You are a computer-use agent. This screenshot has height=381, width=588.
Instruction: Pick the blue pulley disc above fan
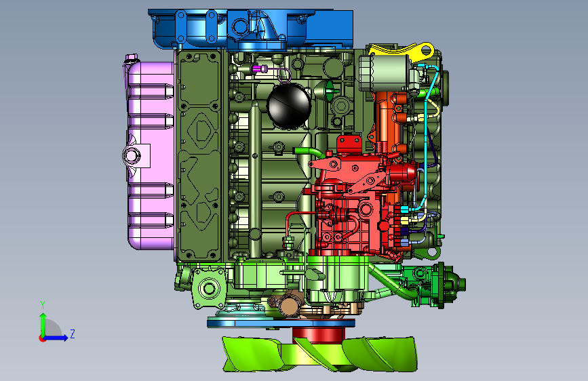click(281, 323)
